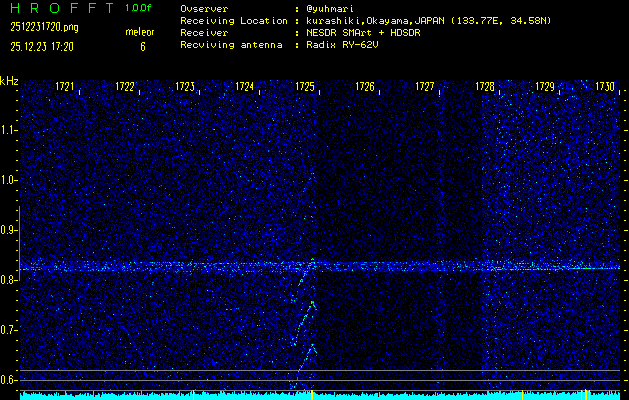Click the 1728 time axis label
This screenshot has height=400, width=629.
coord(485,87)
